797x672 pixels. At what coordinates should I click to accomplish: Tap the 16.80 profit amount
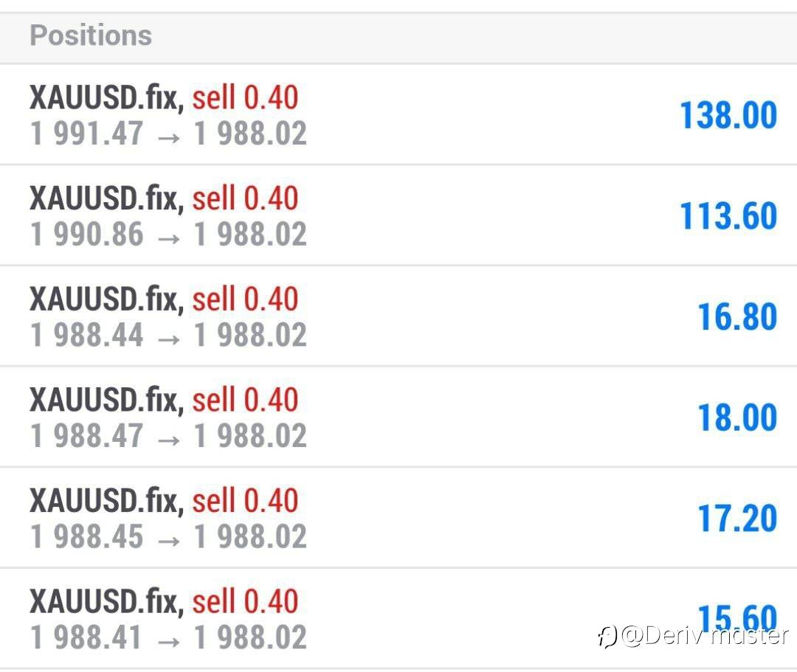click(x=737, y=317)
